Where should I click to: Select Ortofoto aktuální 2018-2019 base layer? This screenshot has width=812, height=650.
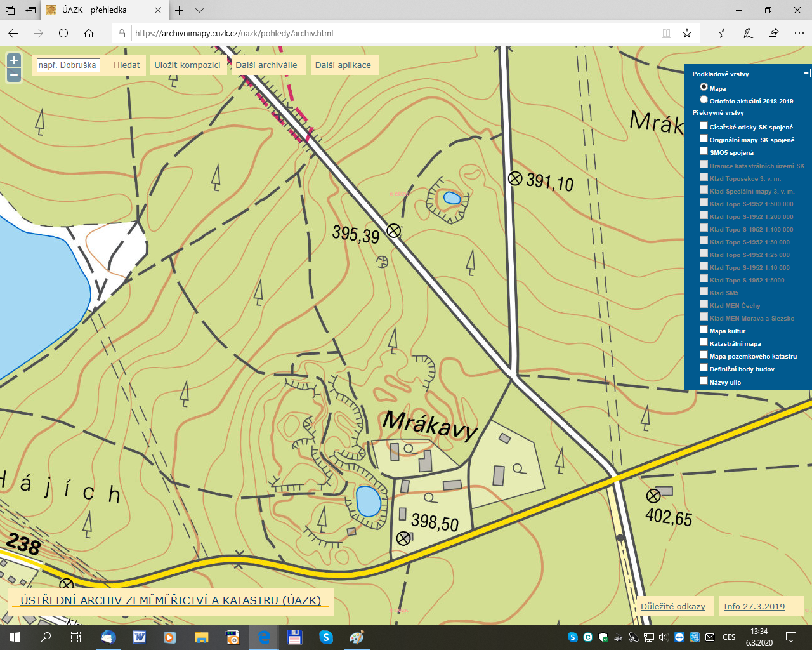[x=704, y=100]
